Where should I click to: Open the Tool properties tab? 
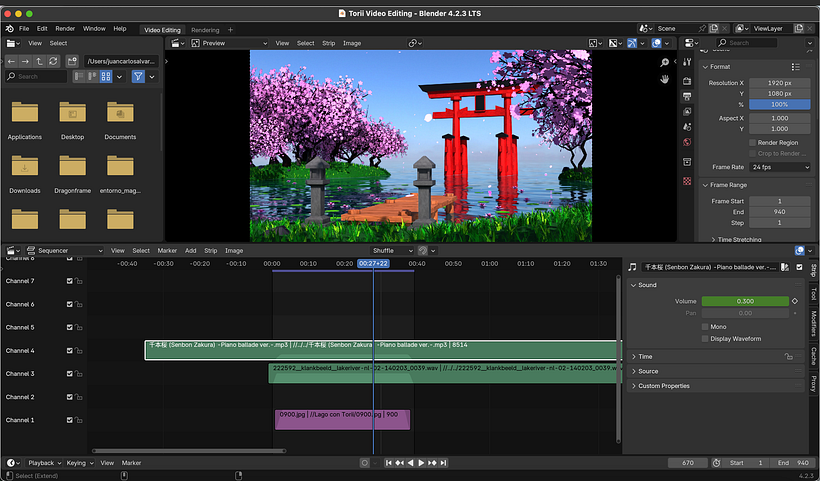[687, 62]
